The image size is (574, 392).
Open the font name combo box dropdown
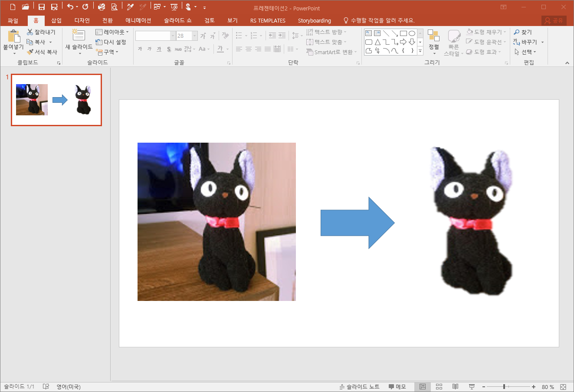point(173,36)
